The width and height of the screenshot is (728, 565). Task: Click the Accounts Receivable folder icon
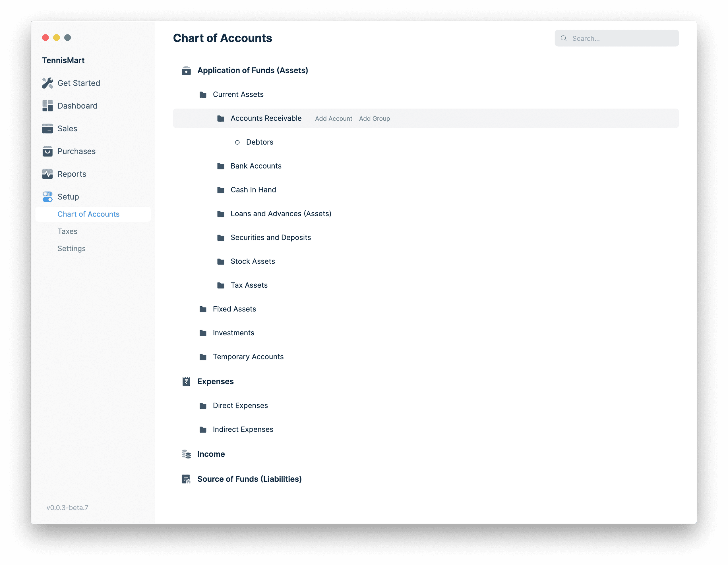point(220,118)
